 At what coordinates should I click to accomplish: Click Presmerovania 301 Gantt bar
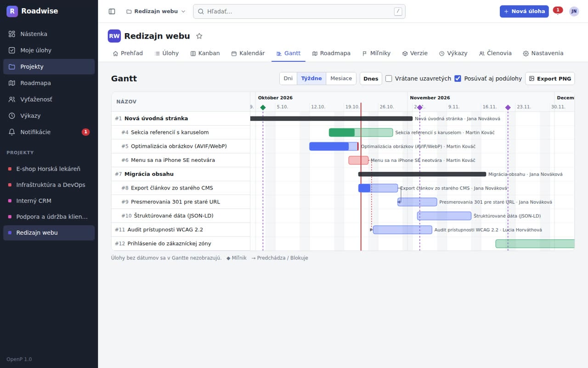[x=417, y=202]
